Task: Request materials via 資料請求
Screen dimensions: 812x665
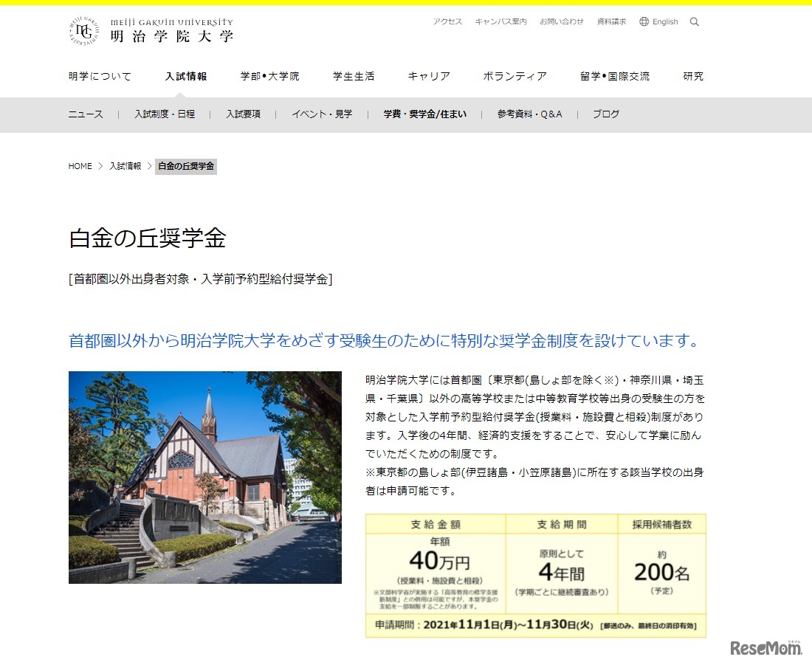Action: (610, 22)
